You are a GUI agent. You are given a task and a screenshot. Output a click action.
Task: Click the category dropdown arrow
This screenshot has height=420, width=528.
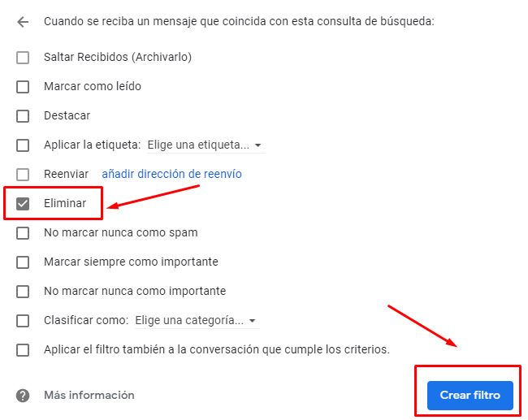pyautogui.click(x=252, y=321)
